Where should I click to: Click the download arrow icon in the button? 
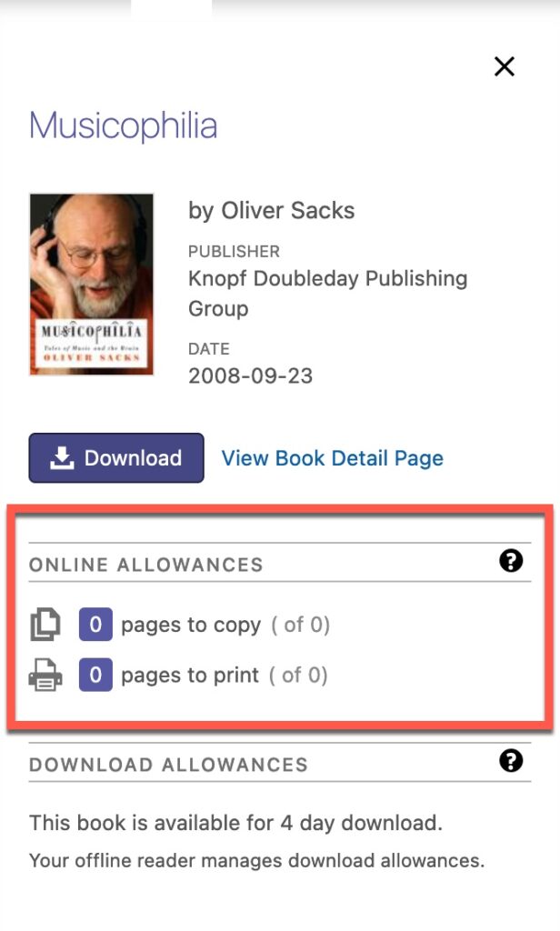click(x=62, y=458)
